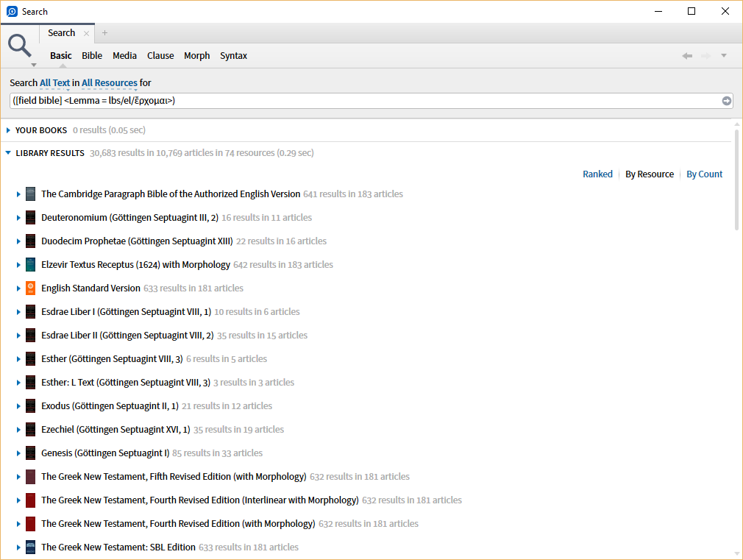This screenshot has height=560, width=743.
Task: Click Fifth Revised Edition cover icon
Action: point(30,477)
